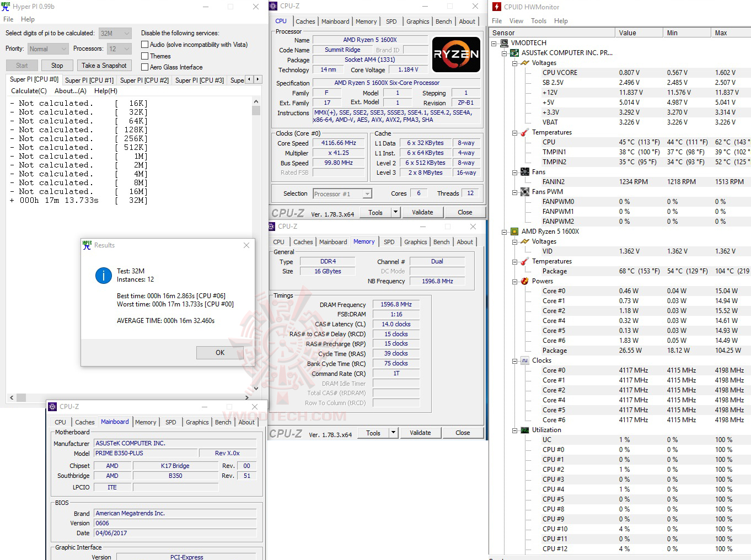The image size is (751, 560).
Task: Toggle the Themes service checkbox
Action: [x=144, y=56]
